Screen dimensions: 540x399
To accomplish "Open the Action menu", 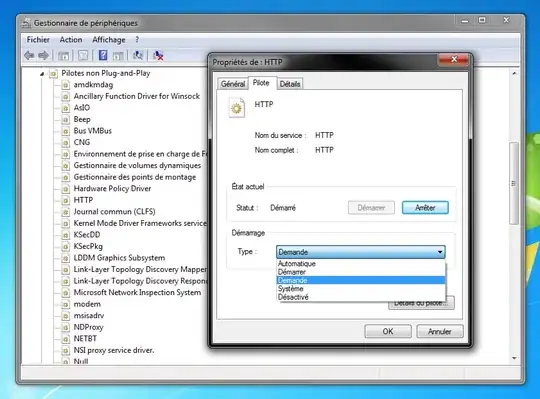I will click(71, 40).
